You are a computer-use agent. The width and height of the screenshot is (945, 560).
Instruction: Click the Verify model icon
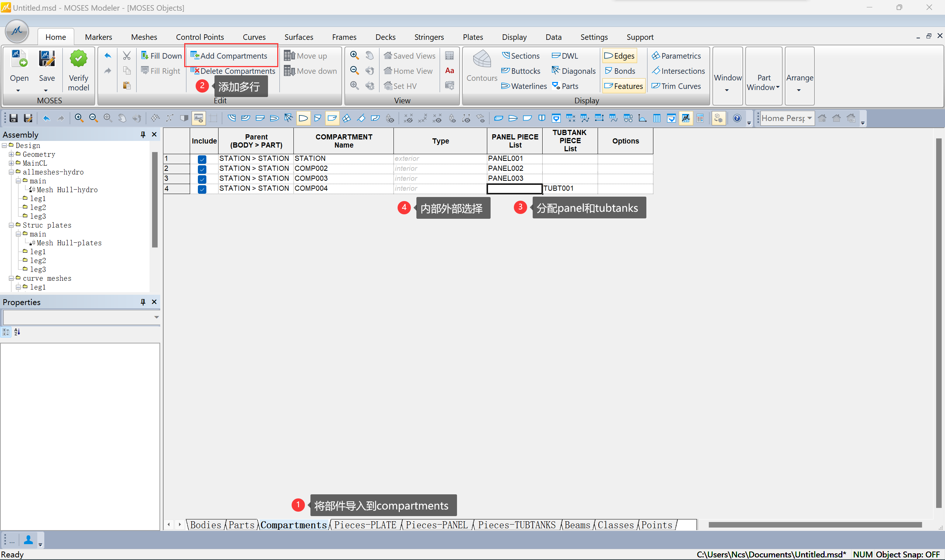[x=78, y=60]
